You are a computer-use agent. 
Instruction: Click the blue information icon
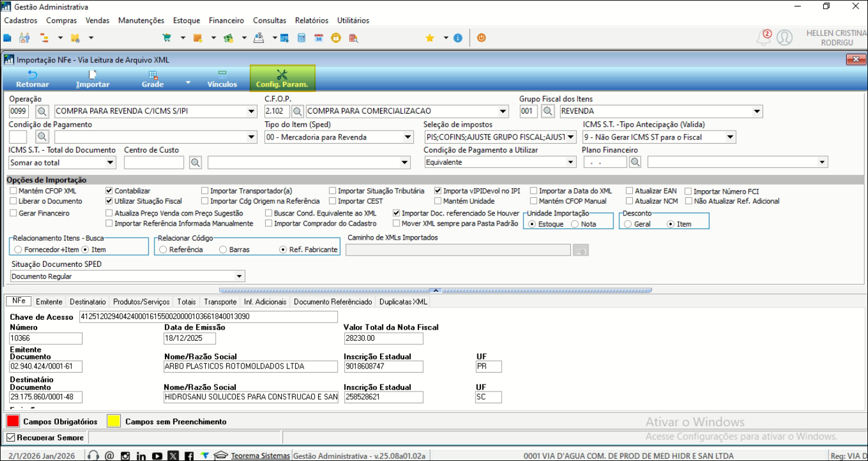click(458, 38)
